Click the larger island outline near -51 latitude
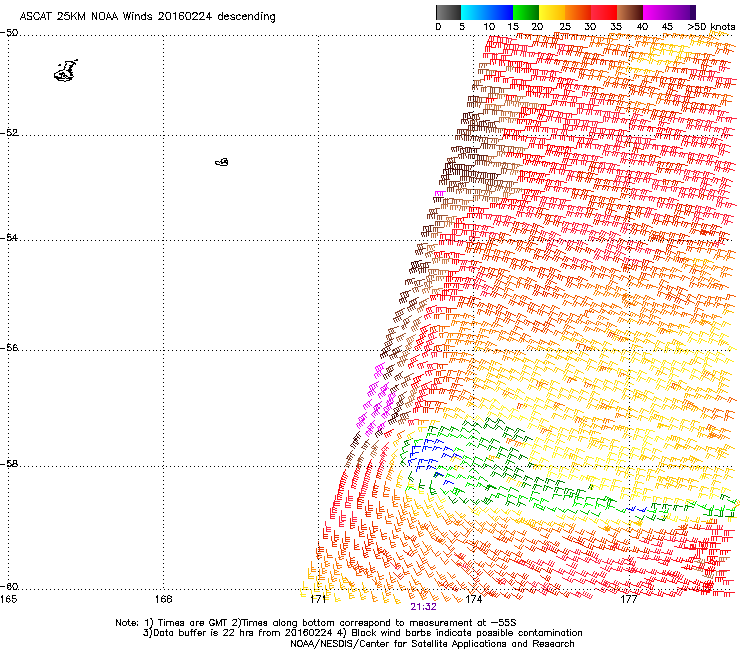Image resolution: width=740 pixels, height=650 pixels. (x=66, y=71)
